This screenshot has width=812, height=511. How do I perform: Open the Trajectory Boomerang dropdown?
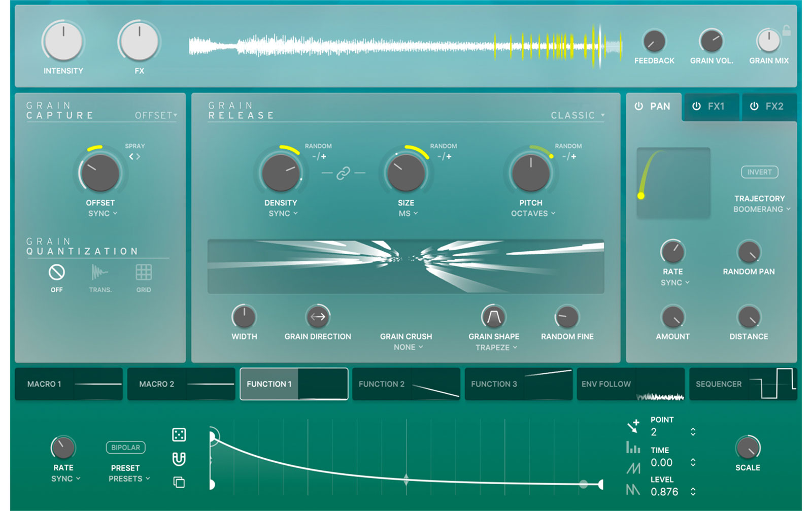761,210
